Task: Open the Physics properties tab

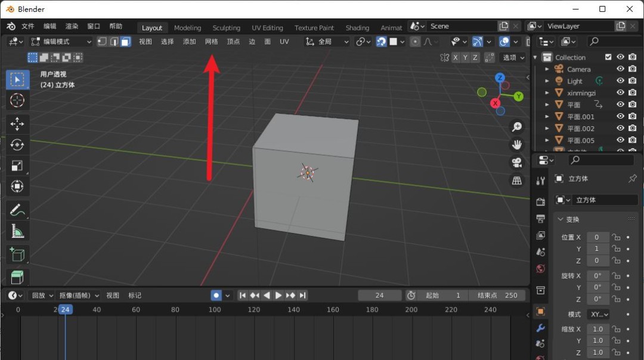Action: click(x=540, y=356)
